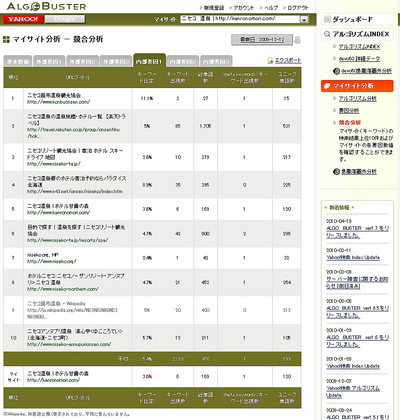Expand the arrow beside 競合分析 in sidebar
The image size is (400, 420).
(x=335, y=122)
